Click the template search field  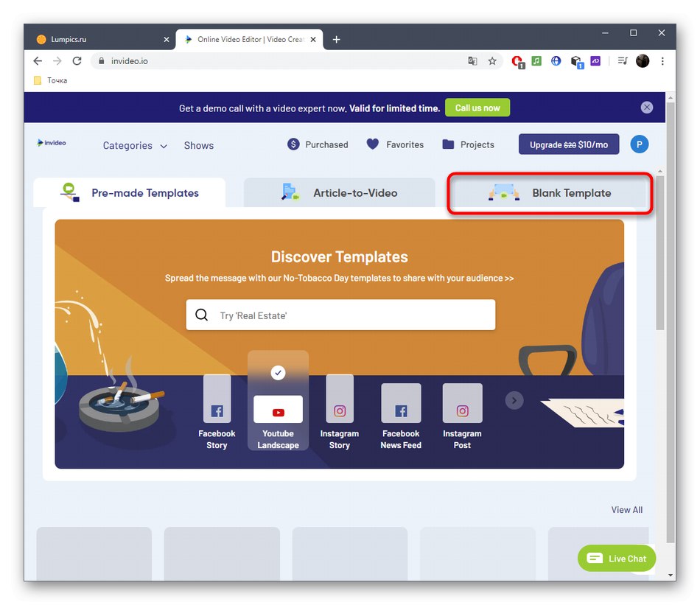pos(340,315)
